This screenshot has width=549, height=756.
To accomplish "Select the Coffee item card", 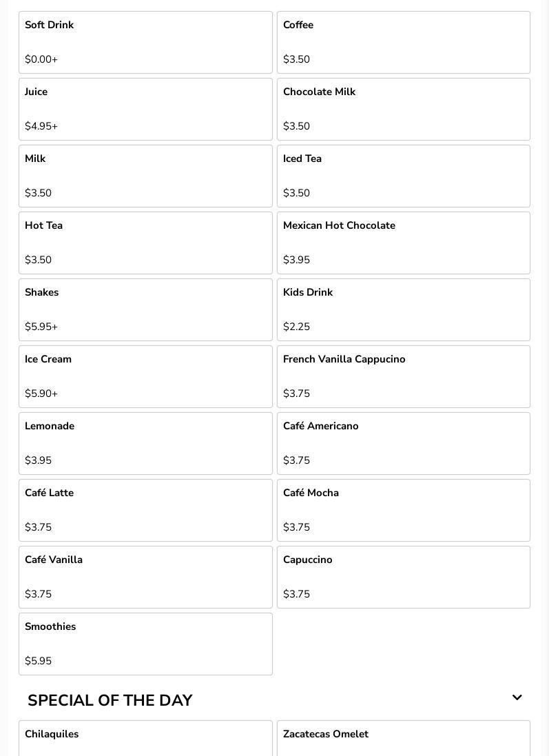I will (403, 42).
